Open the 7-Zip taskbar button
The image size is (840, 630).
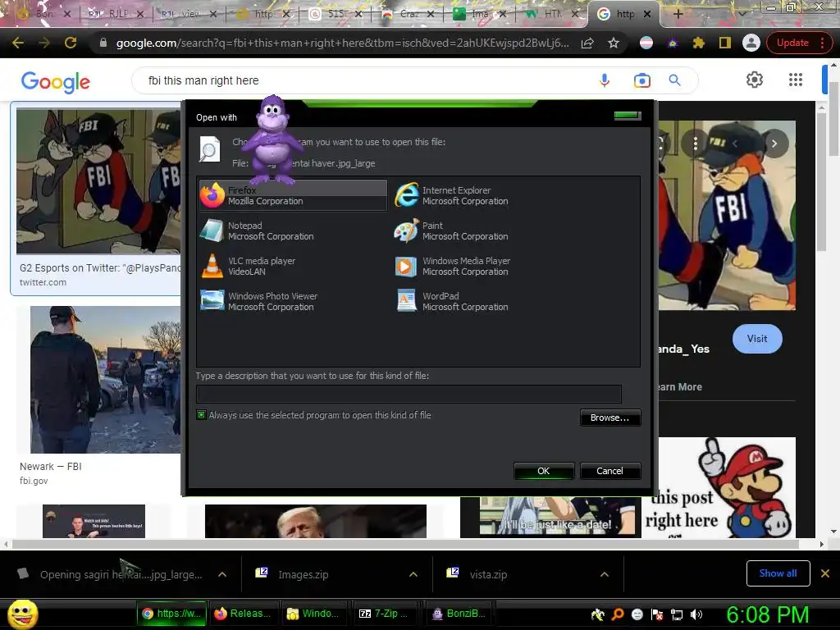pos(387,614)
